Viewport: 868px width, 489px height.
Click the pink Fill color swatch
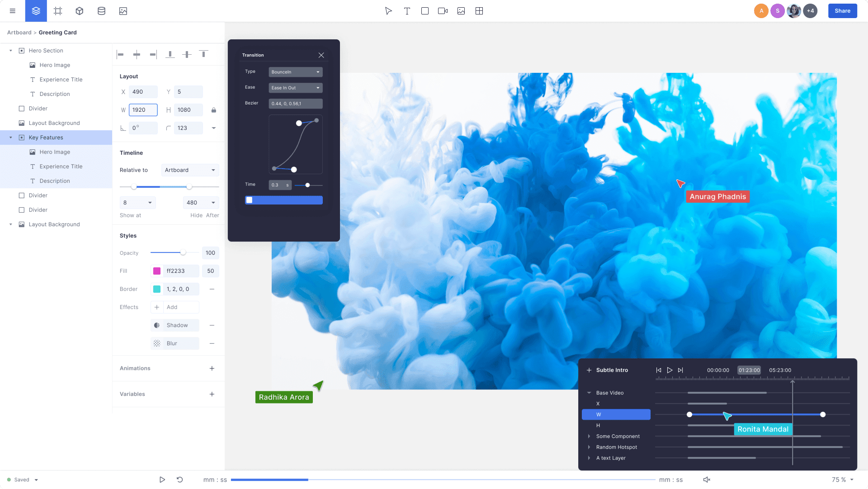157,271
